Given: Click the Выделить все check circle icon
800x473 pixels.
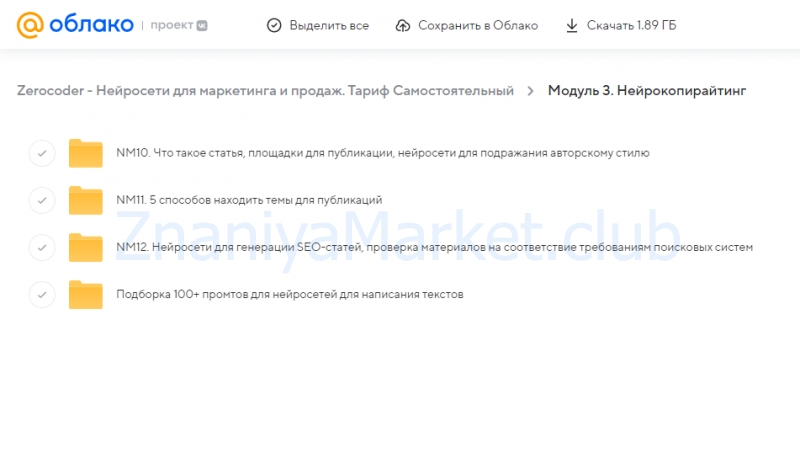Looking at the screenshot, I should 274,25.
